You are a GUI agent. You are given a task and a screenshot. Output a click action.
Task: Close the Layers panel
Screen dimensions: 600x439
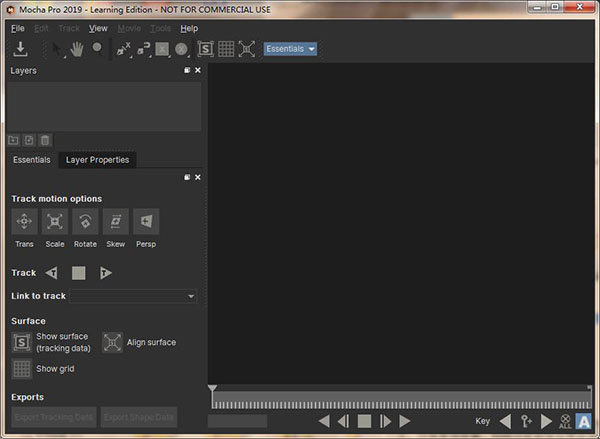pos(197,70)
